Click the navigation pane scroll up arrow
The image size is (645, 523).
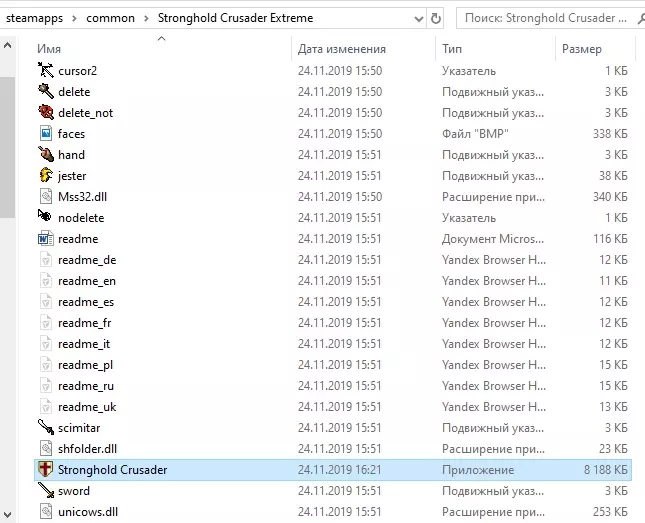7,45
